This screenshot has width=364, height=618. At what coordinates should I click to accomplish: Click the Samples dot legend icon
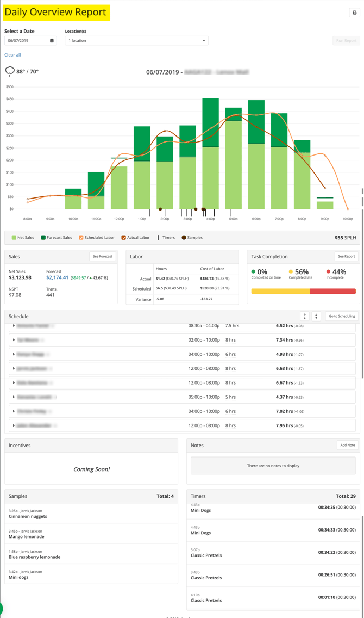point(184,238)
